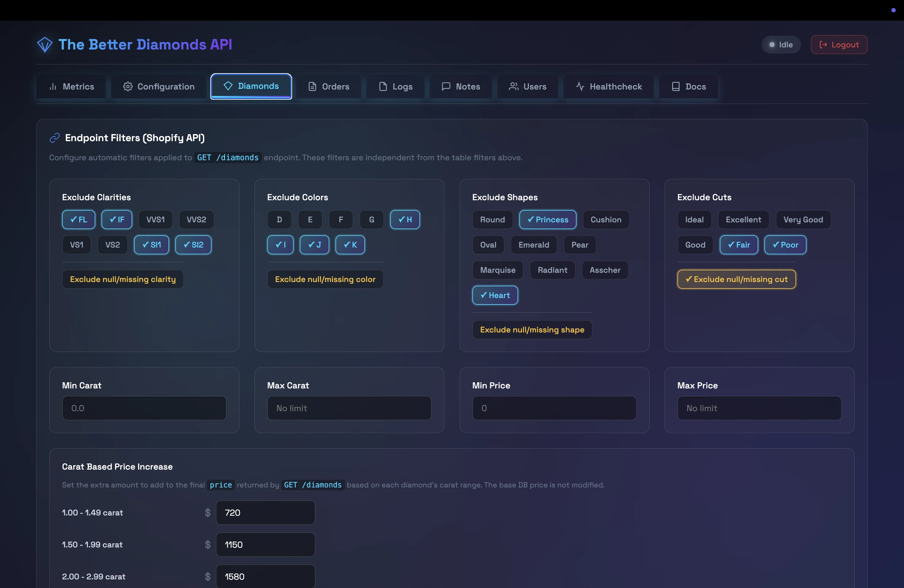
Task: Uncheck the Princess shape exclusion
Action: click(548, 220)
